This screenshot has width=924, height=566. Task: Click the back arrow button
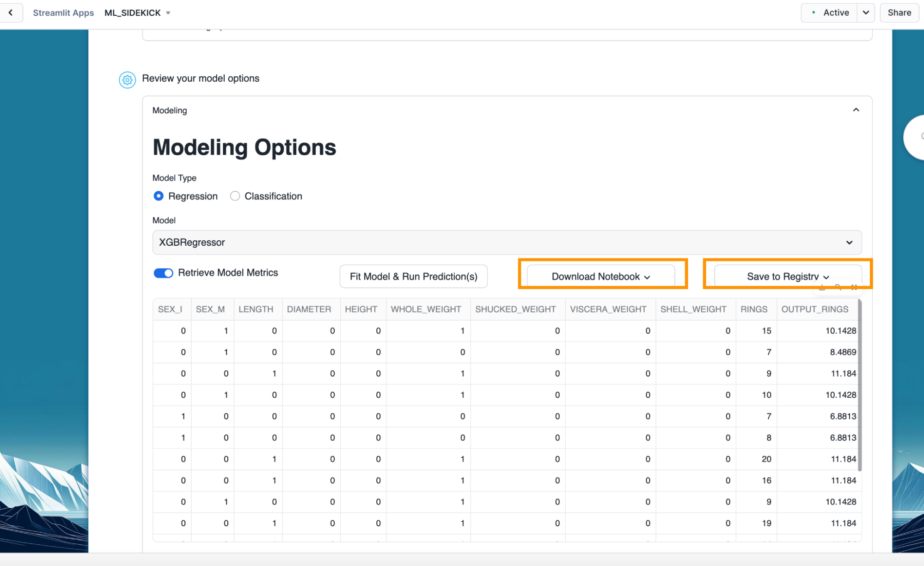11,12
